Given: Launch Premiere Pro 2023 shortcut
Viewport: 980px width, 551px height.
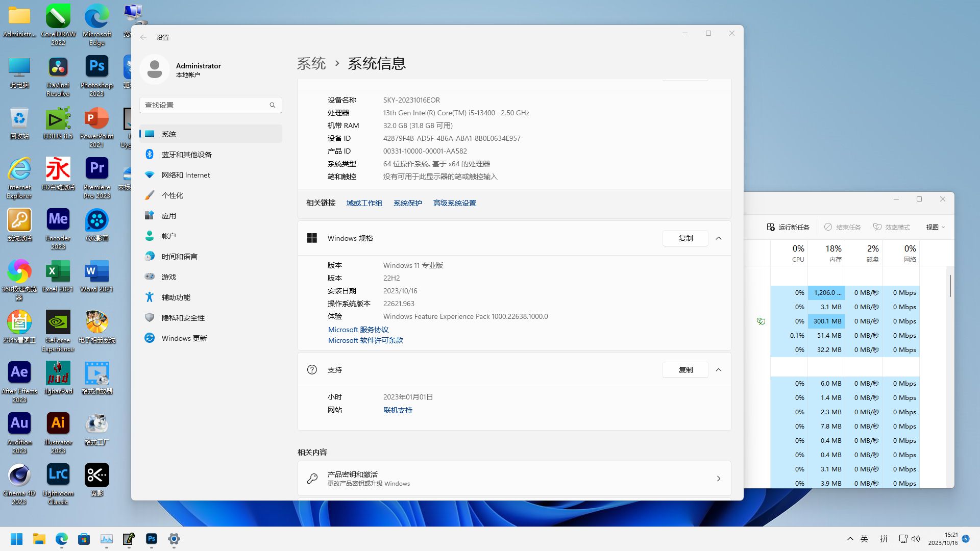Looking at the screenshot, I should coord(97,178).
